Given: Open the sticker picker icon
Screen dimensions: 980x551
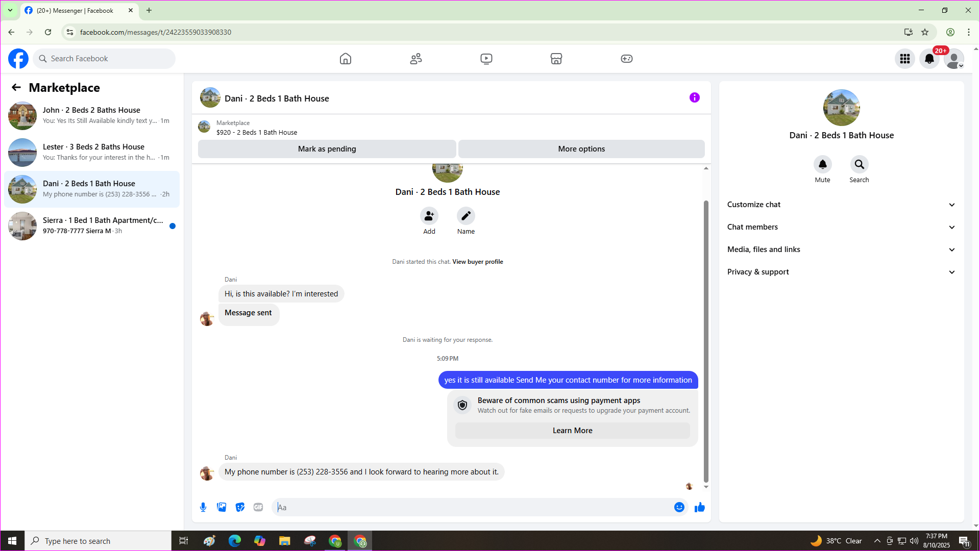Looking at the screenshot, I should (240, 507).
